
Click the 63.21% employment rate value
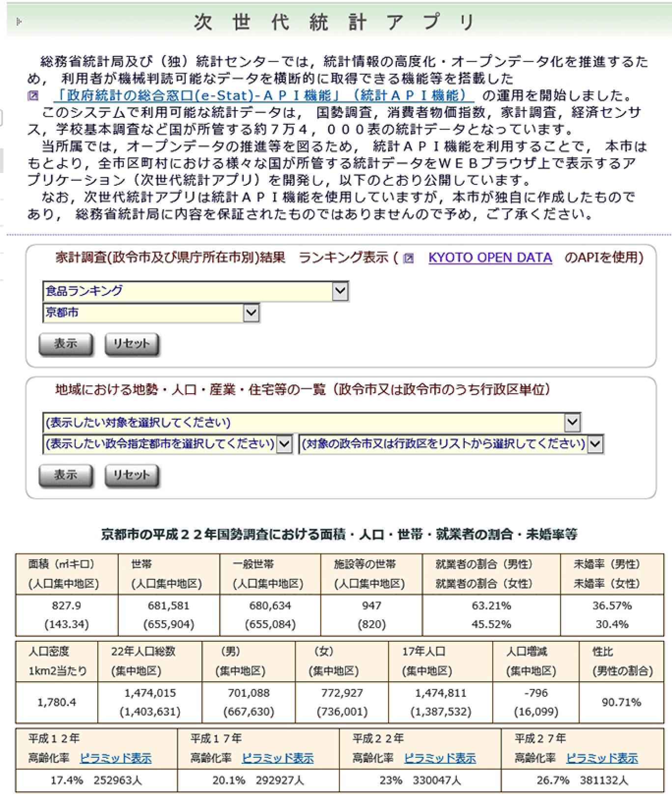(x=491, y=605)
